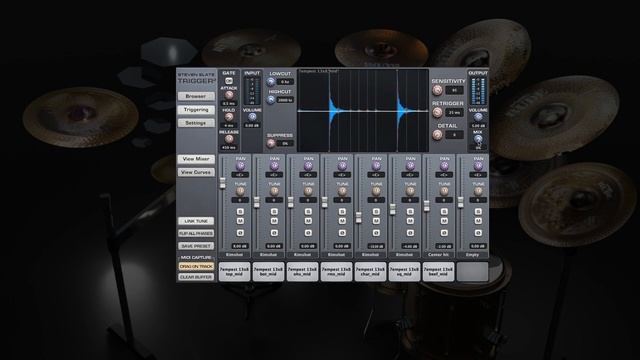
Task: Select the Tempest 13x8 sq_mid sample slot
Action: (x=404, y=272)
